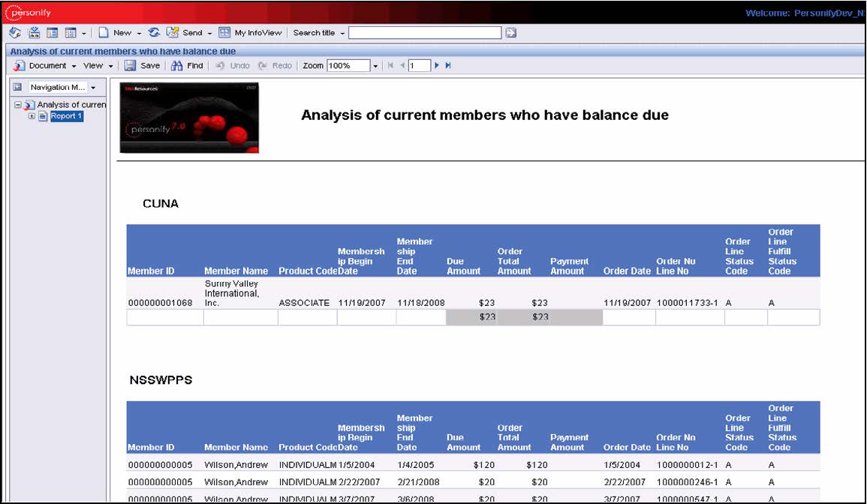The image size is (867, 504).
Task: Click the ASSOCIATE product code cell
Action: pos(304,303)
